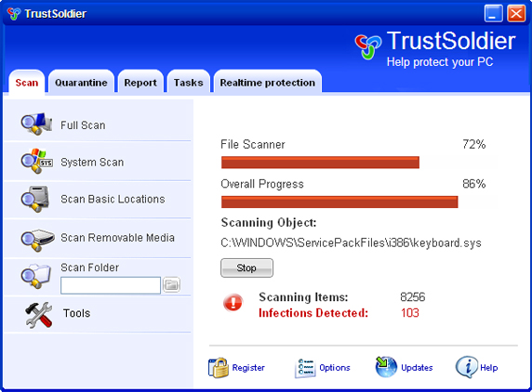This screenshot has height=392, width=532.
Task: Click the Scan Removable Media icon
Action: pos(37,240)
